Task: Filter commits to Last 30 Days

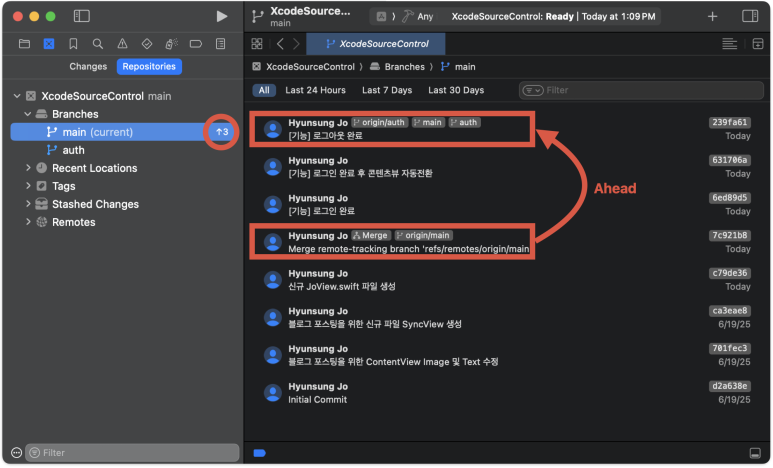Action: (x=456, y=90)
